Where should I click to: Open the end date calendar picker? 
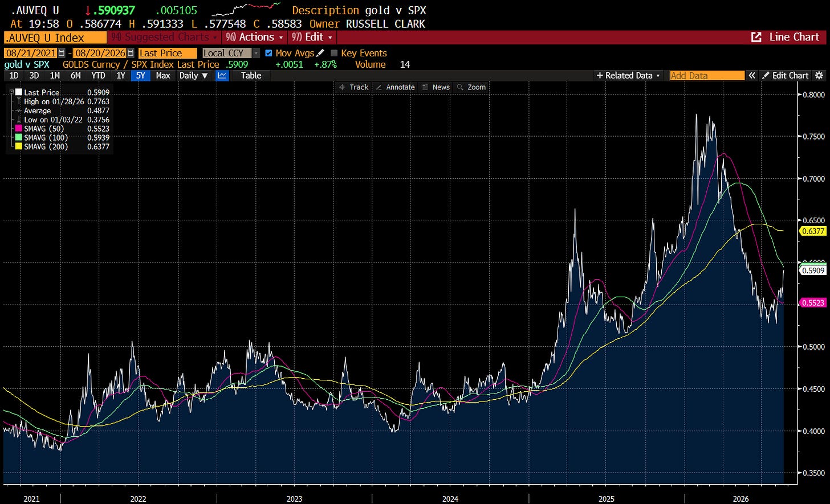click(x=131, y=53)
